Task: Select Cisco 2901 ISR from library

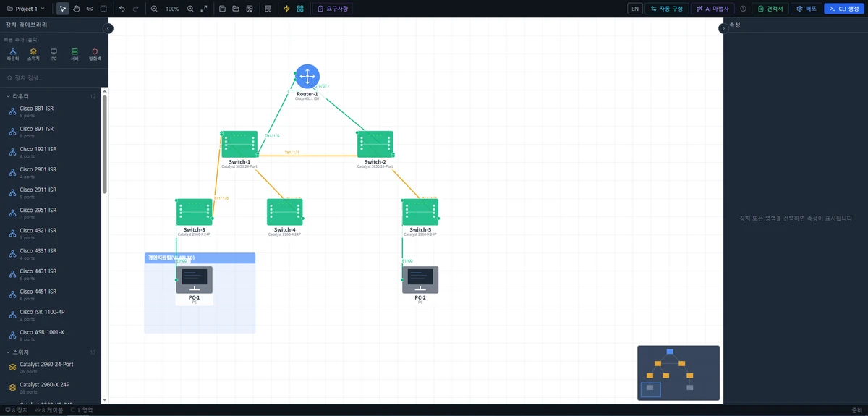Action: (51, 172)
